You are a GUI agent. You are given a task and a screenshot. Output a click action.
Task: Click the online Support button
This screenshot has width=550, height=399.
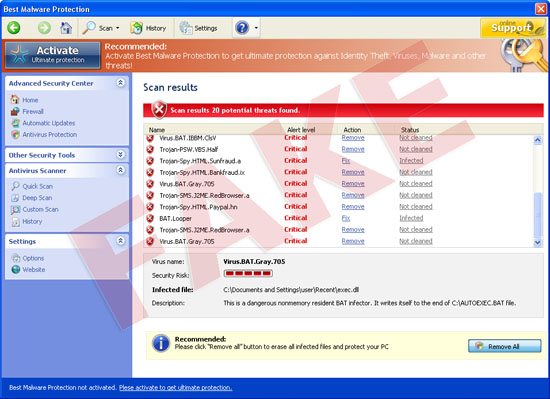point(512,28)
